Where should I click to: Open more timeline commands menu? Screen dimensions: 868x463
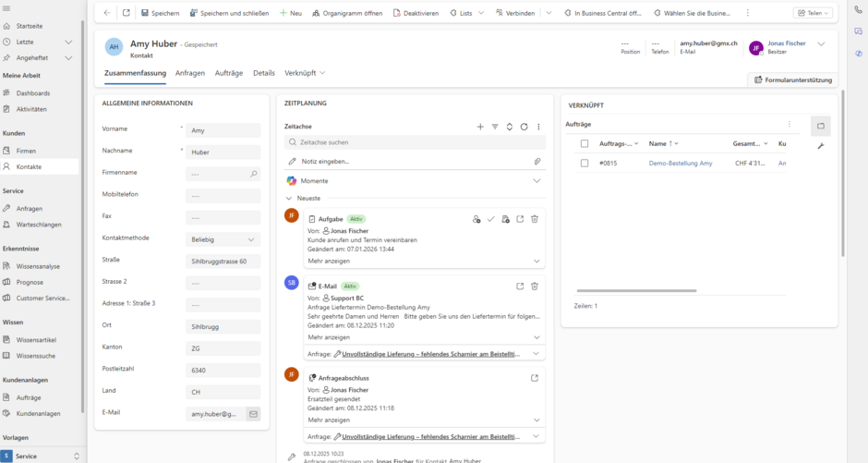(x=538, y=127)
